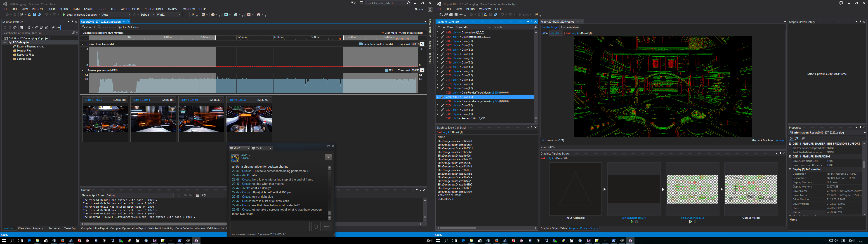Select Frame 22885 thumbnail
Screen dimensions: 868x244
coord(249,119)
